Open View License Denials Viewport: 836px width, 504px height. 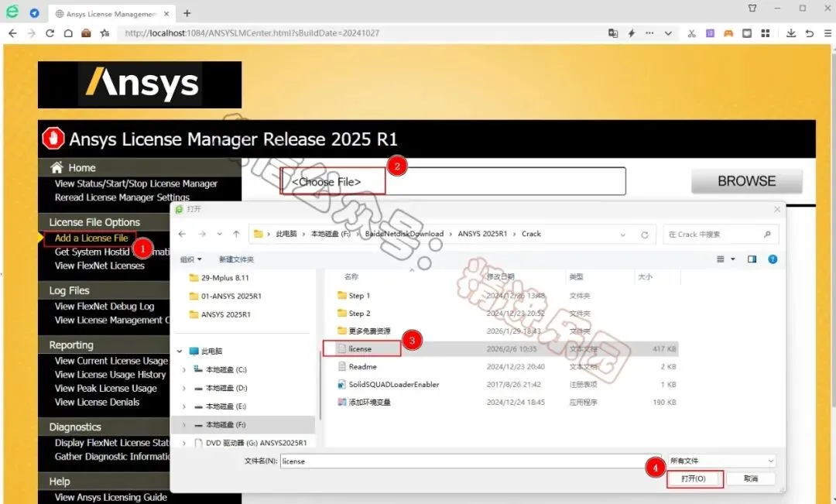(x=97, y=402)
